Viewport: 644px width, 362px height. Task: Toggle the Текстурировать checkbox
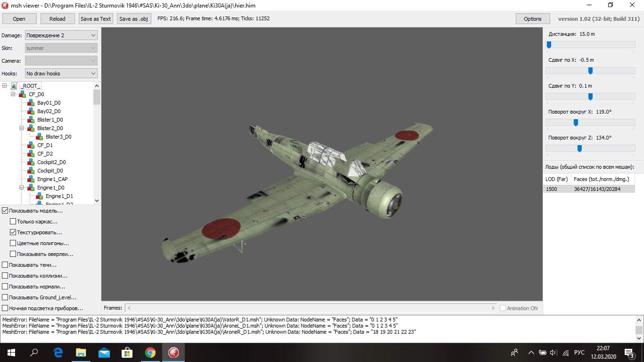point(13,232)
